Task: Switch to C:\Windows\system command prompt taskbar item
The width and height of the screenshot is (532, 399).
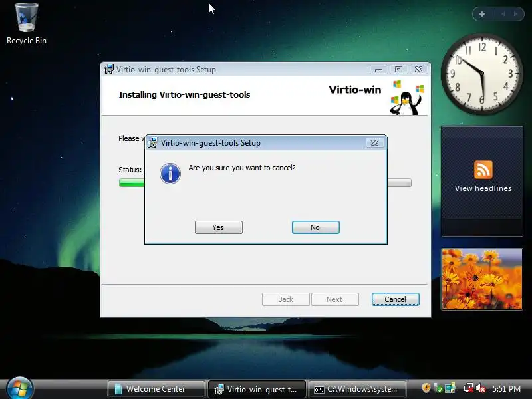Action: coord(358,389)
